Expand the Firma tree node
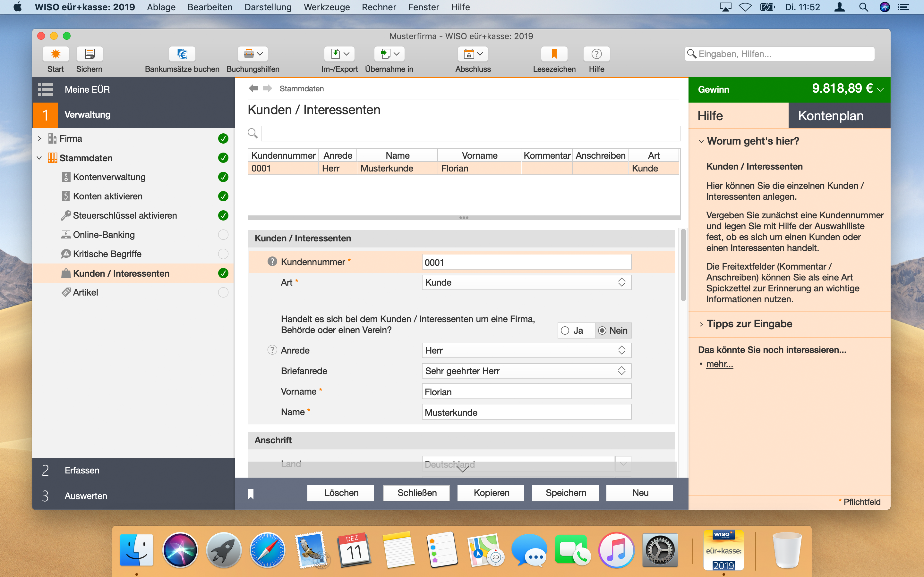Image resolution: width=924 pixels, height=577 pixels. [39, 138]
